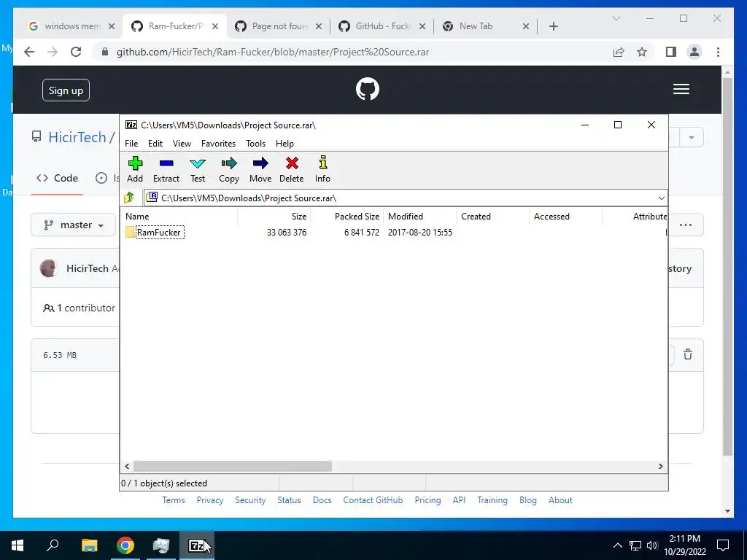
Task: Open the Chrome profile avatar
Action: pos(694,52)
